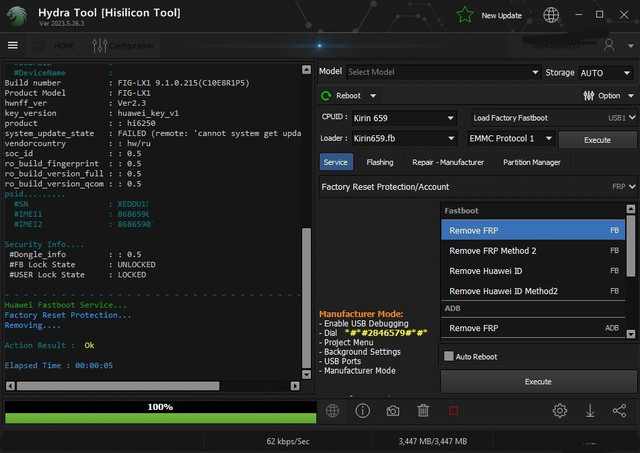This screenshot has height=453, width=640.
Task: Click the 100% progress bar
Action: (x=160, y=412)
